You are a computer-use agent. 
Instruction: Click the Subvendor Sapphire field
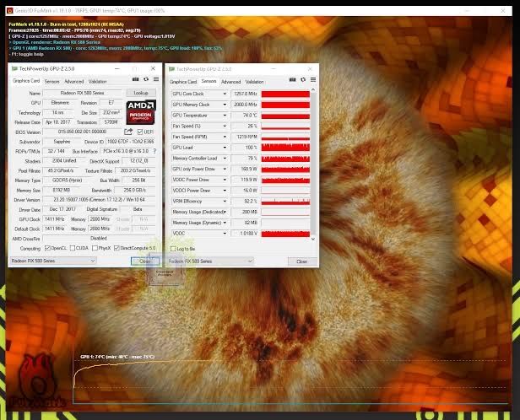(62, 142)
